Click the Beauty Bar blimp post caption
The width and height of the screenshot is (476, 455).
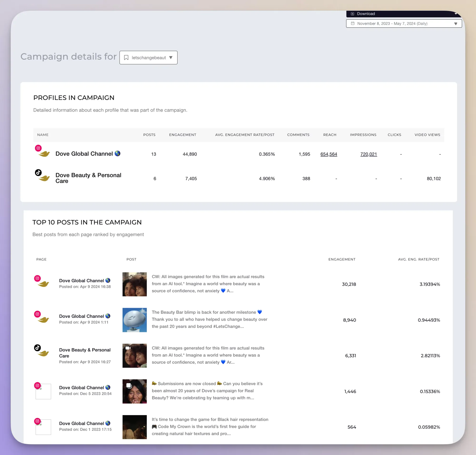(x=209, y=319)
